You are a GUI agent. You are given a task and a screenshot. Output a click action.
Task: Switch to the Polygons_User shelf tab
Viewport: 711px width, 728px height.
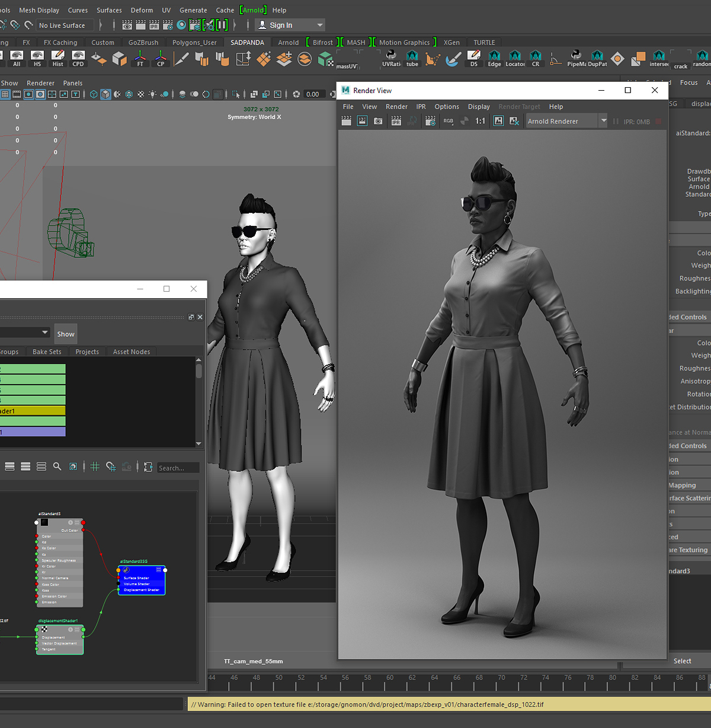tap(194, 43)
